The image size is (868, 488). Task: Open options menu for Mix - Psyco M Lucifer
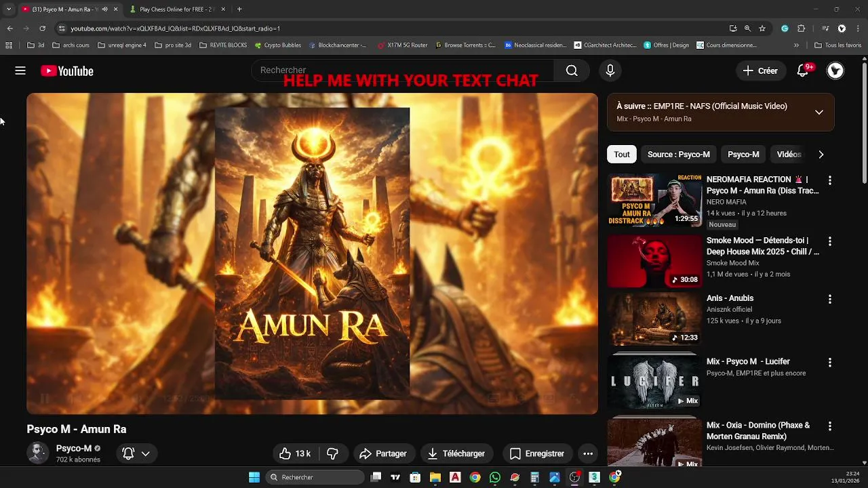coord(829,363)
